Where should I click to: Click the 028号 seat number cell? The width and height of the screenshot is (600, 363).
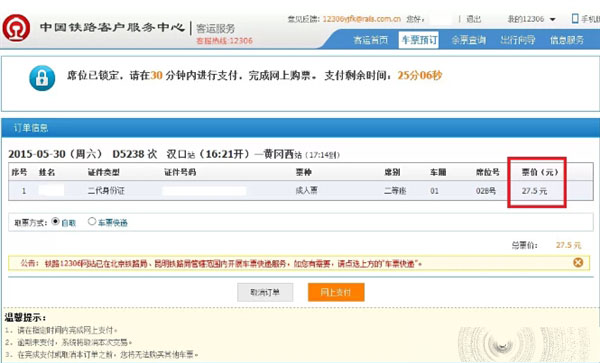[x=486, y=190]
